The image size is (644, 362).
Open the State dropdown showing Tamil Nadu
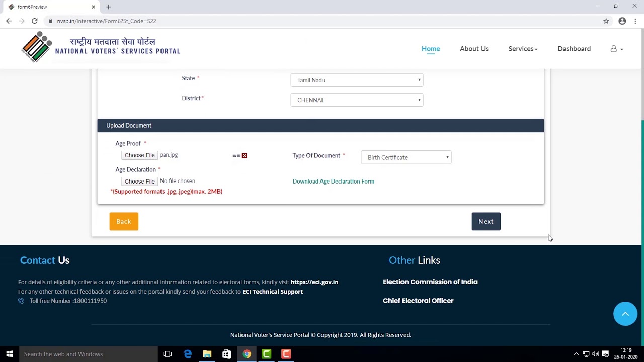click(x=357, y=80)
